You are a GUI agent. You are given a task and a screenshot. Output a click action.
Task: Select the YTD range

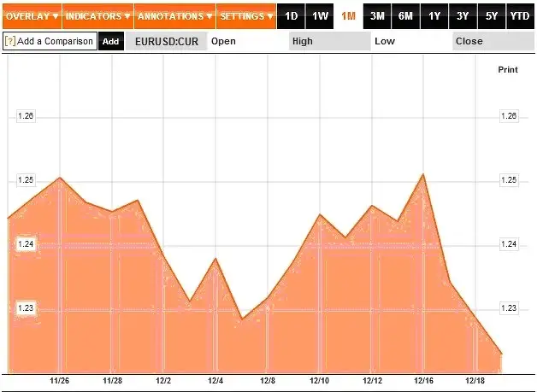coord(520,16)
